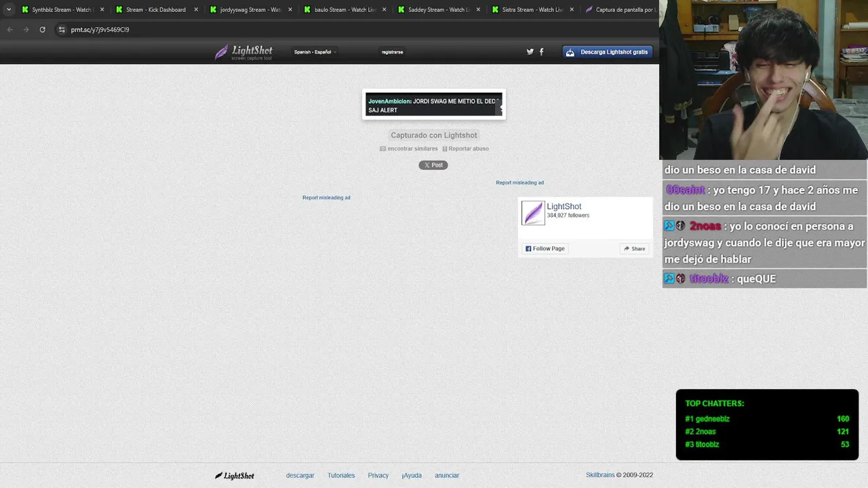
Task: Click 384,027 followers text
Action: pyautogui.click(x=568, y=216)
